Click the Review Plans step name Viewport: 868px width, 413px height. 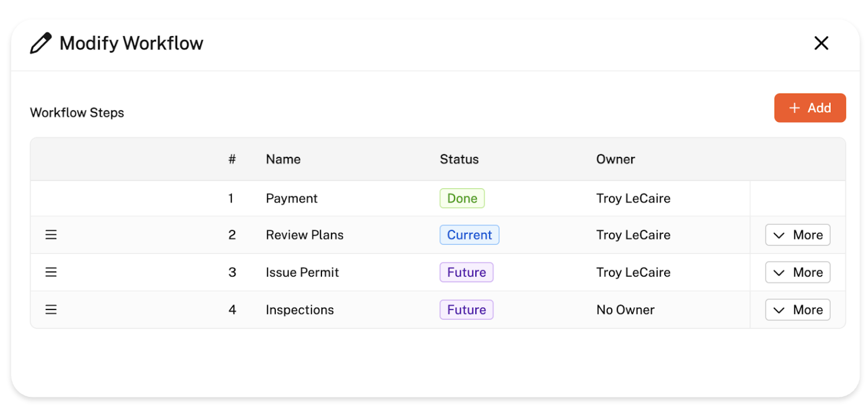pos(304,235)
